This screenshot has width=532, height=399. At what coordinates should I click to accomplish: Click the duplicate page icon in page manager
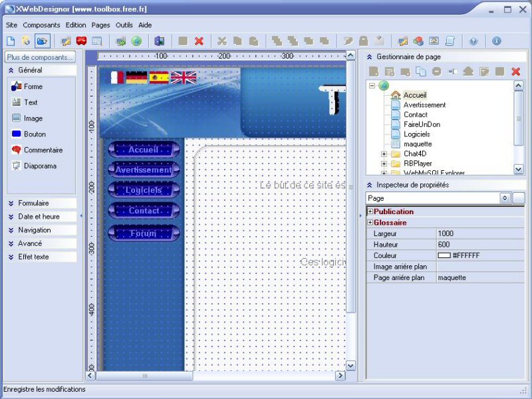click(421, 71)
